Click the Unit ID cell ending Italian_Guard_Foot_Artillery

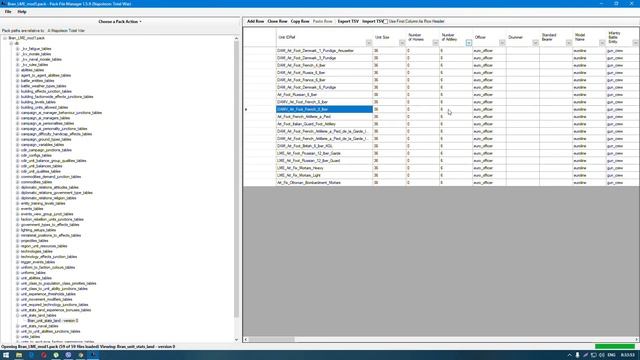(324, 124)
